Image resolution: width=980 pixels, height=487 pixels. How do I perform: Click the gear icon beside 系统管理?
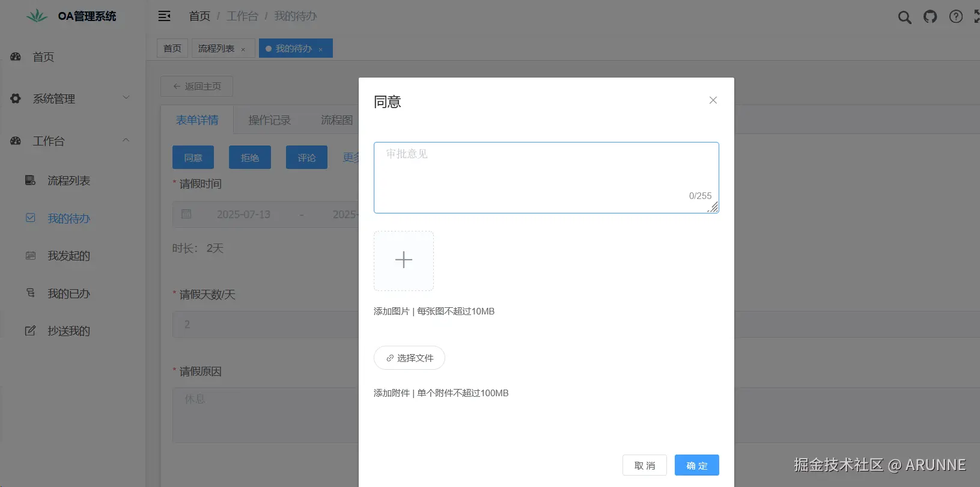(x=16, y=98)
